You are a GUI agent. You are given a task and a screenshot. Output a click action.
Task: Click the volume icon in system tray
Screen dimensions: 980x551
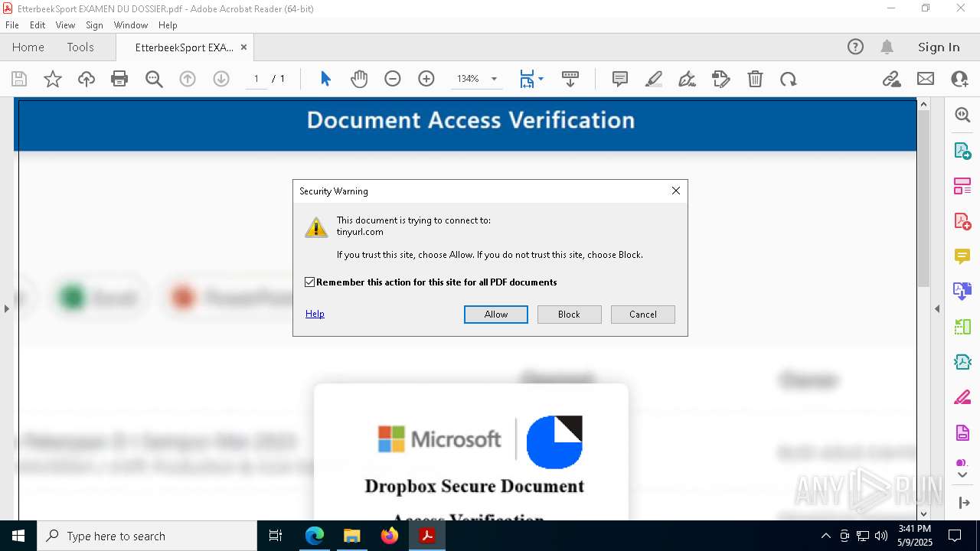tap(881, 536)
